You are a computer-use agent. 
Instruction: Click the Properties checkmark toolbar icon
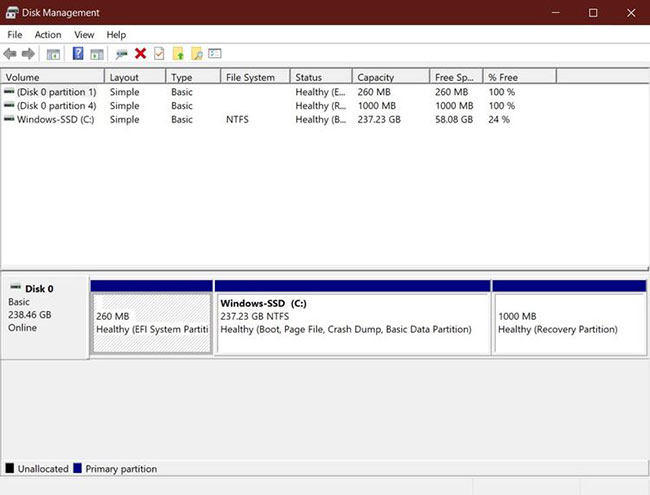tap(158, 54)
